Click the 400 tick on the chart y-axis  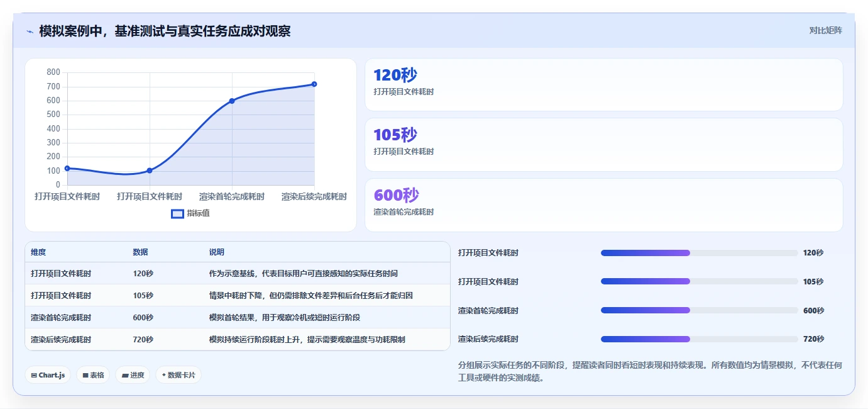(53, 129)
